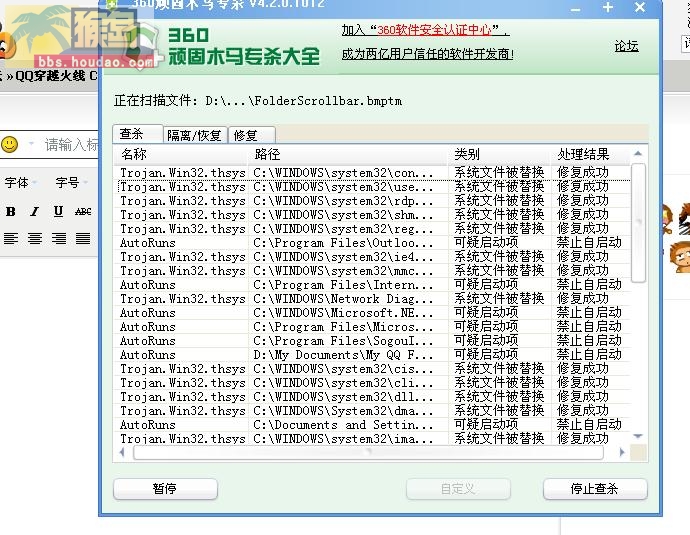The height and width of the screenshot is (535, 690).
Task: Select AutoRuns row C:\Program Files\SogouI...
Action: 372,341
